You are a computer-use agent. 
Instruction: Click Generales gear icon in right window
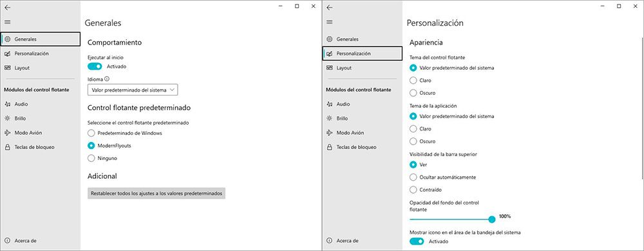click(x=329, y=39)
